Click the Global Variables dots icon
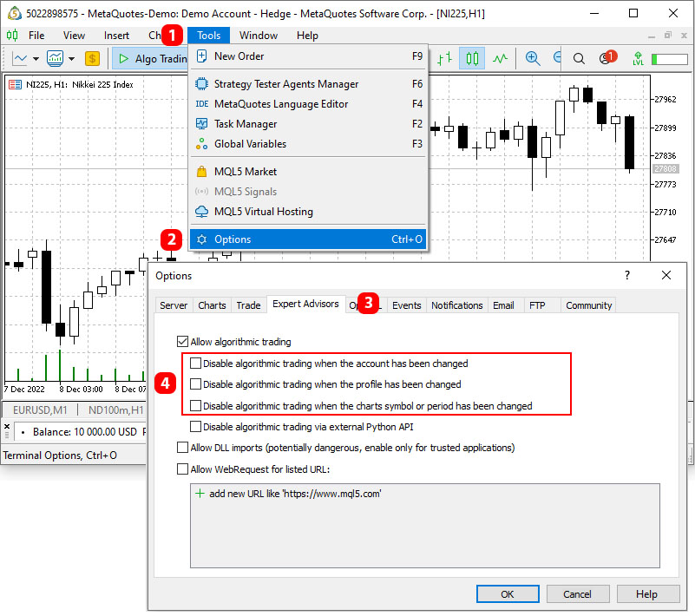695x616 pixels. coord(201,144)
